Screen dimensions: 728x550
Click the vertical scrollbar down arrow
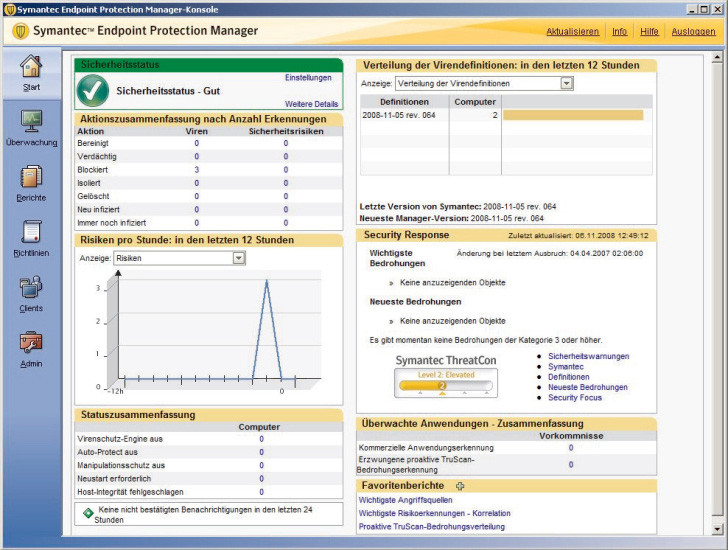pyautogui.click(x=717, y=529)
